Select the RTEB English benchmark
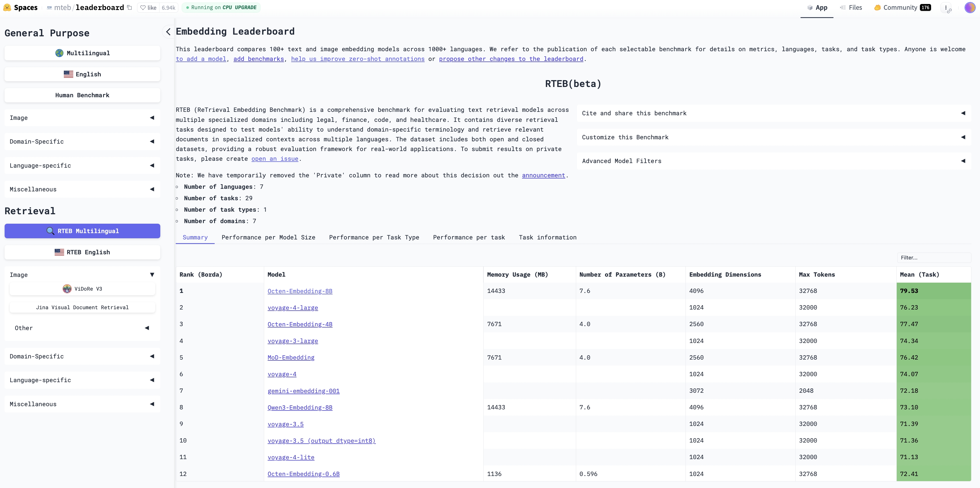This screenshot has height=488, width=980. coord(82,252)
